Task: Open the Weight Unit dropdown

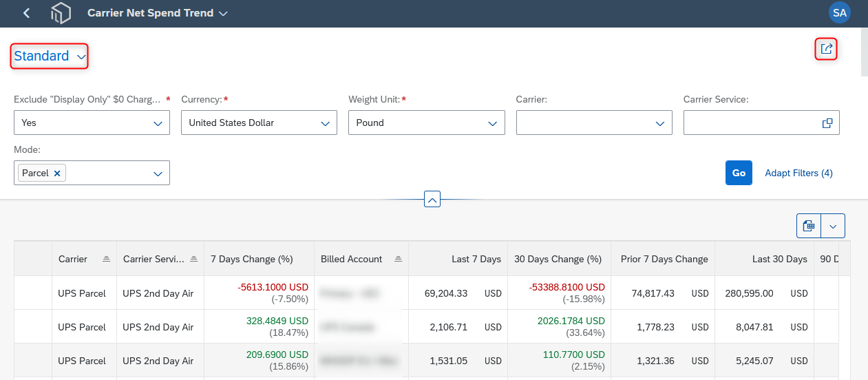Action: [493, 123]
